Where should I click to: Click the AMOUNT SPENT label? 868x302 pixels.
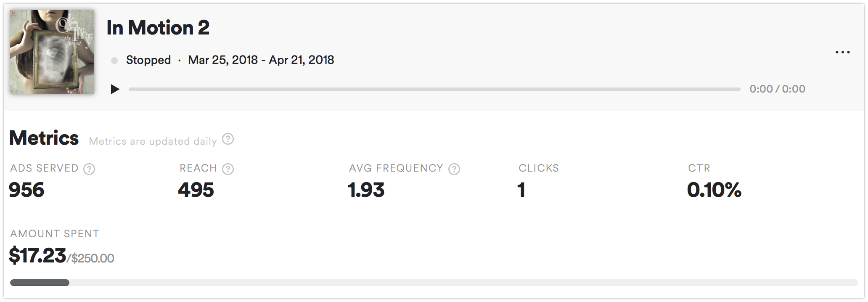(x=55, y=233)
